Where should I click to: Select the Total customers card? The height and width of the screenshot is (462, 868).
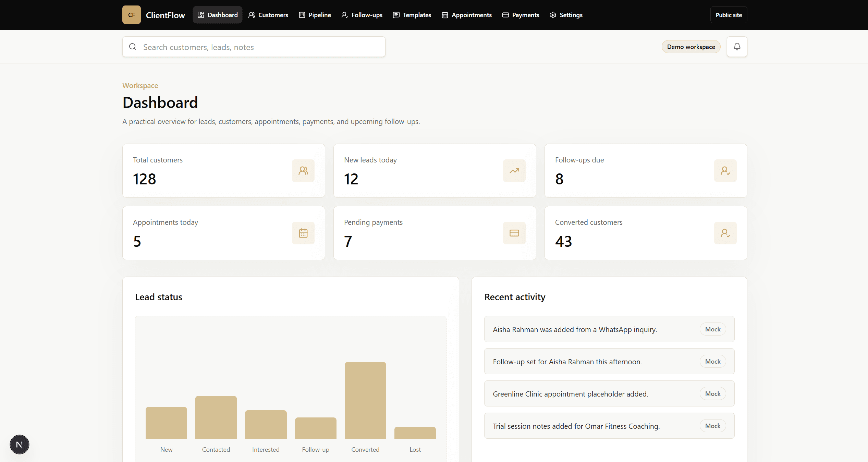click(x=224, y=171)
